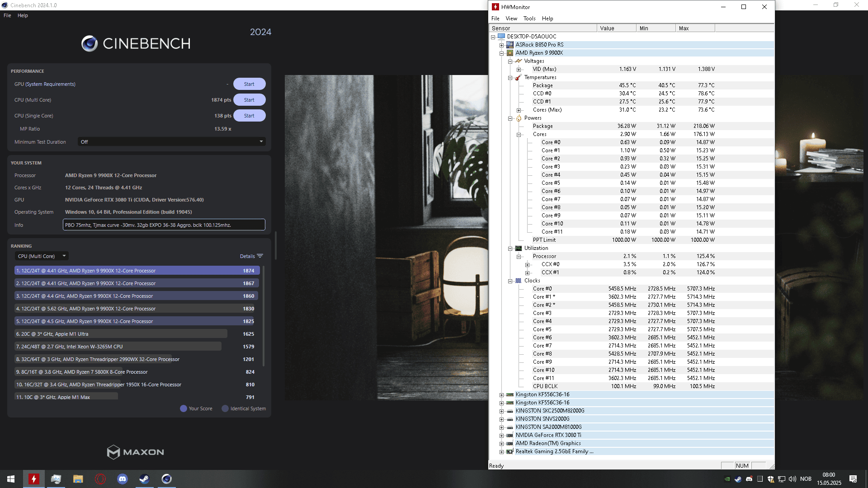
Task: Open HWMonitor View menu
Action: coord(511,19)
